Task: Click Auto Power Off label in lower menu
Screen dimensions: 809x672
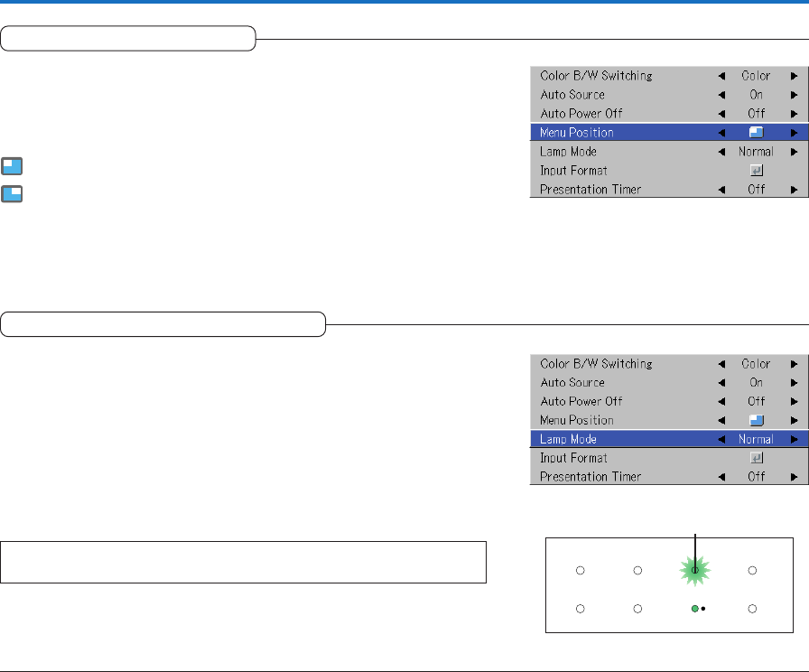Action: 581,402
